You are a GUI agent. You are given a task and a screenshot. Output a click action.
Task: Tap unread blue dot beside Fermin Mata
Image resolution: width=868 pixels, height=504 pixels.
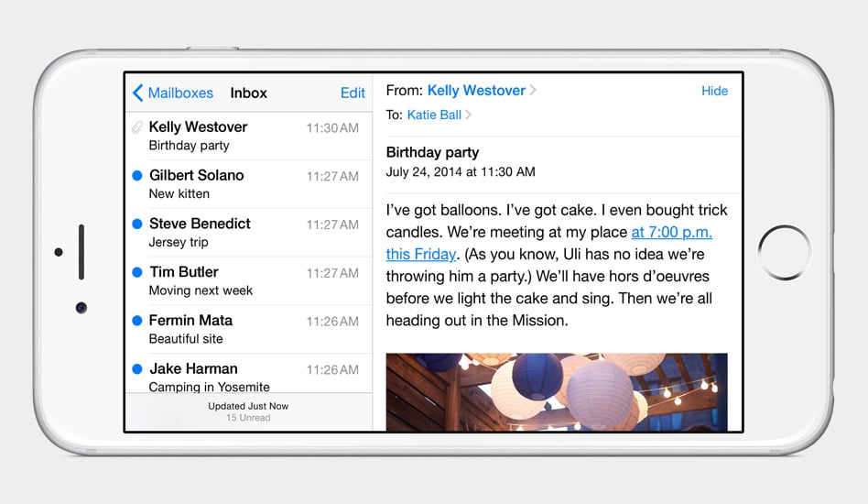137,320
